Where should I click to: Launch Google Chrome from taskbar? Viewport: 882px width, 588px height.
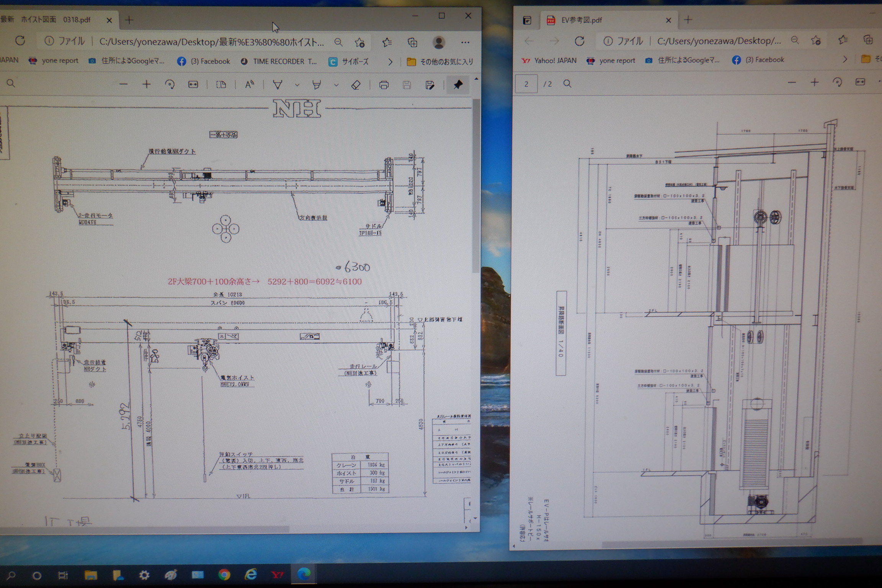(224, 574)
